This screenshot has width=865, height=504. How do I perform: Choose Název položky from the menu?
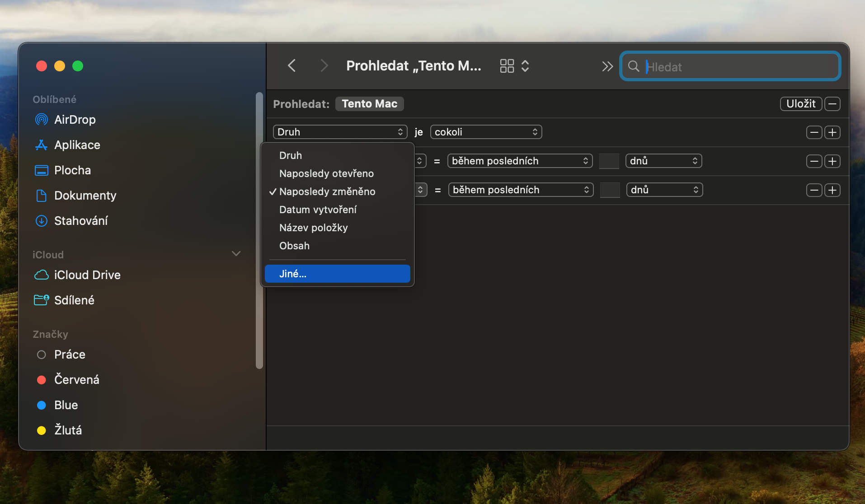coord(338,228)
